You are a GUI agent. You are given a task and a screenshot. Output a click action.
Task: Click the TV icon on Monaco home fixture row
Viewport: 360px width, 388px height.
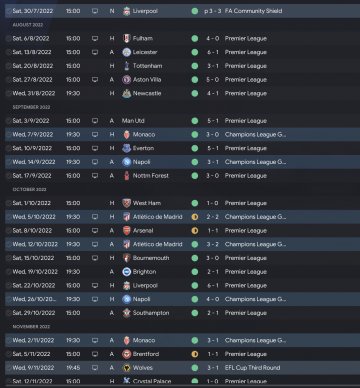click(x=95, y=134)
